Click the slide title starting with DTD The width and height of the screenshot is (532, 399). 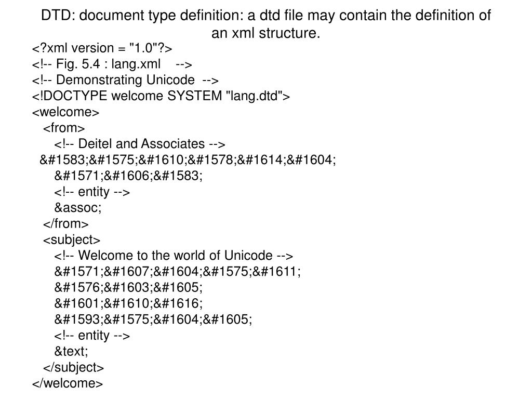(x=266, y=24)
